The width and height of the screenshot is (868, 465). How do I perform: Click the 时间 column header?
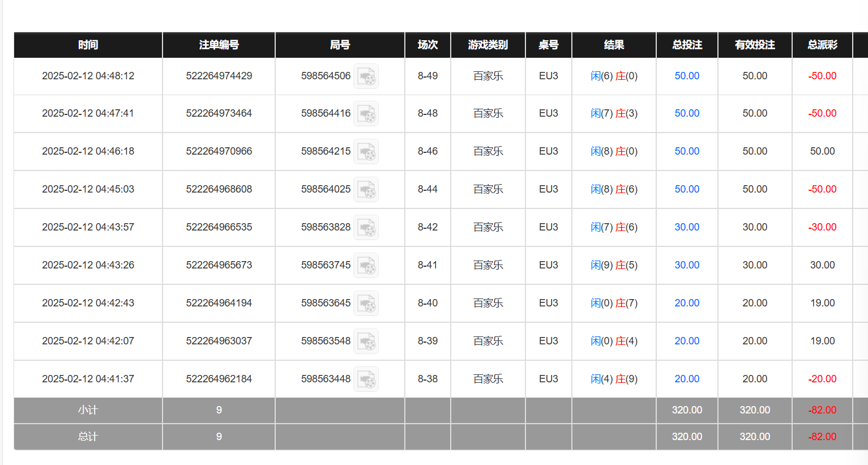(x=88, y=45)
